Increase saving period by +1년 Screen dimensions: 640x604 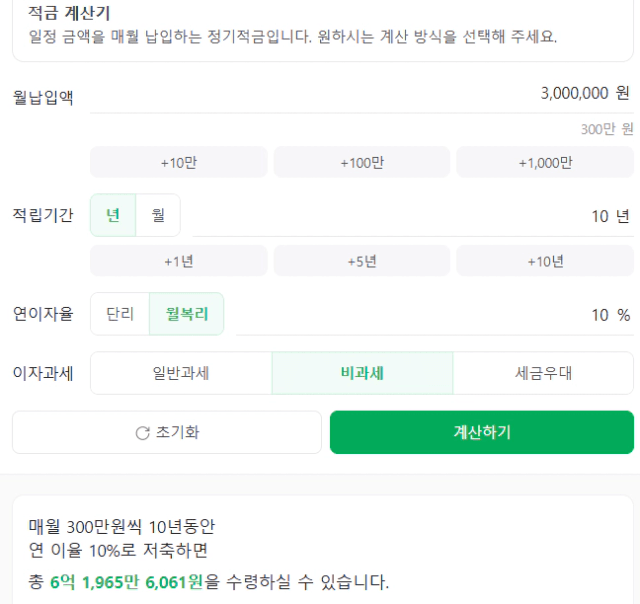179,261
